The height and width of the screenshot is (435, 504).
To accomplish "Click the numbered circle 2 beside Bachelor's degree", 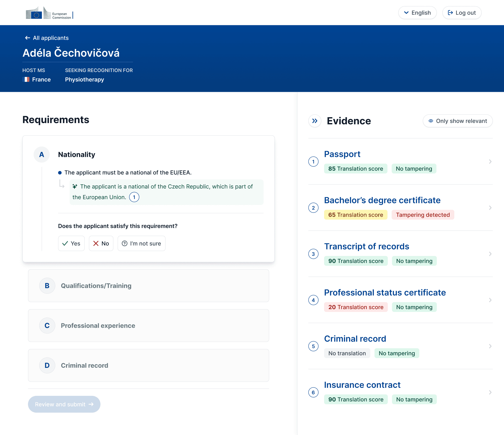I will coord(313,208).
